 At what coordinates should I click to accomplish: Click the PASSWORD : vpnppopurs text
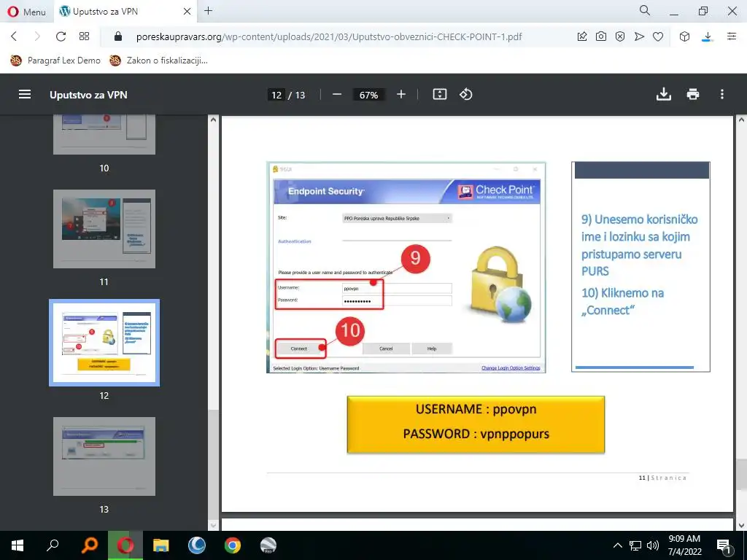[x=476, y=434]
